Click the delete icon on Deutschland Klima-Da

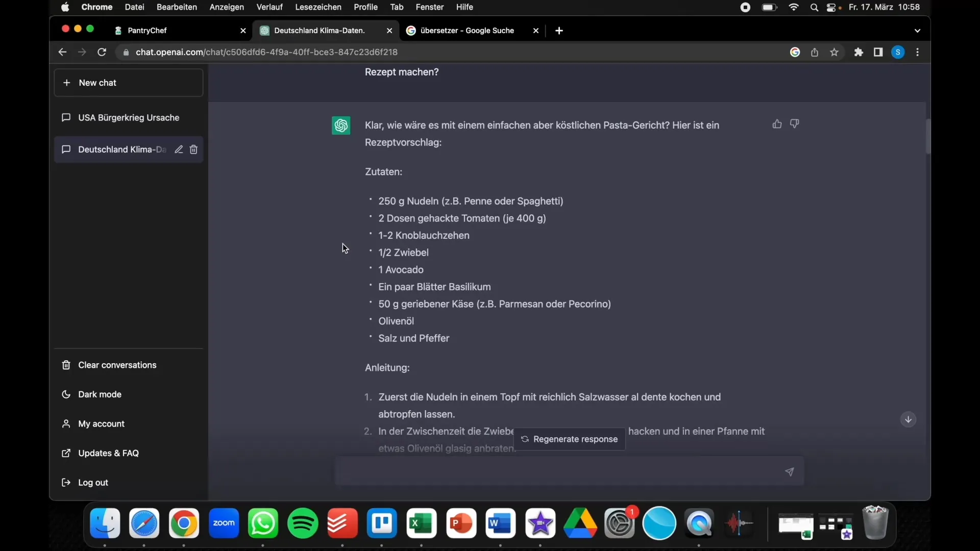tap(194, 148)
